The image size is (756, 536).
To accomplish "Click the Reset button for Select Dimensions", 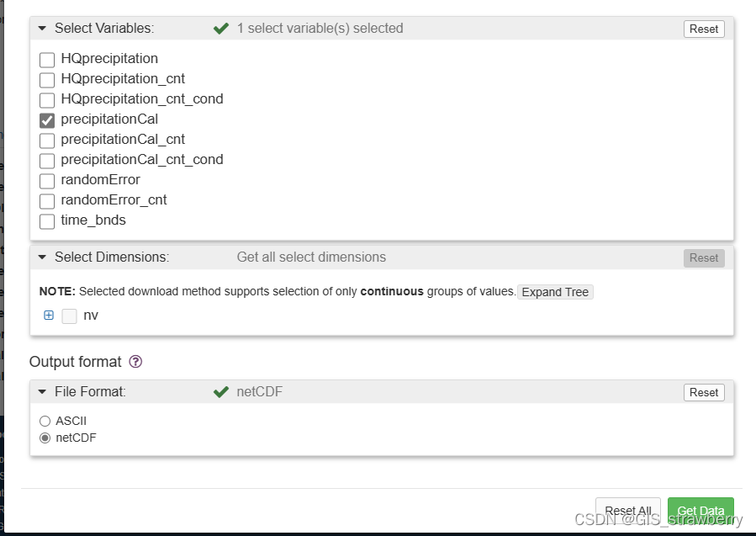I will click(704, 257).
